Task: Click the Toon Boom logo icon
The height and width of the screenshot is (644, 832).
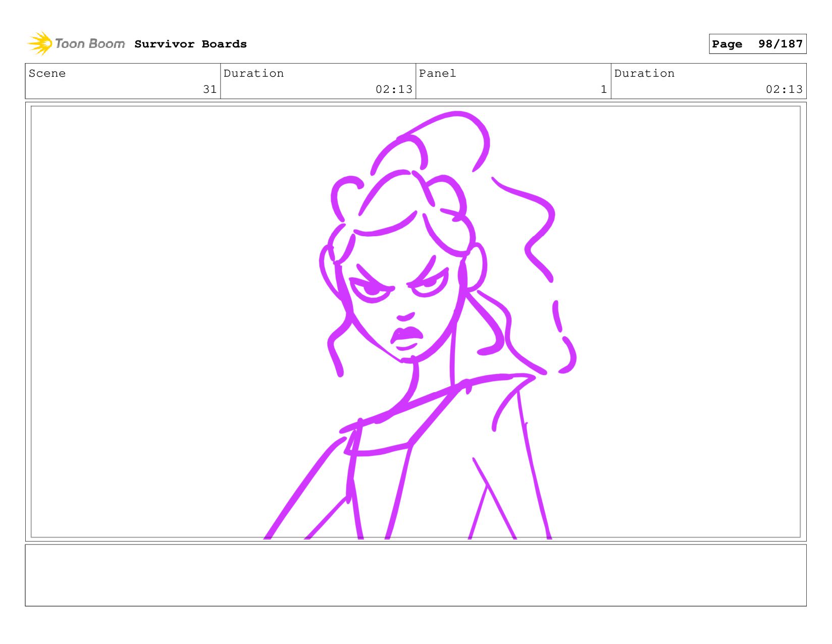Action: (x=40, y=43)
